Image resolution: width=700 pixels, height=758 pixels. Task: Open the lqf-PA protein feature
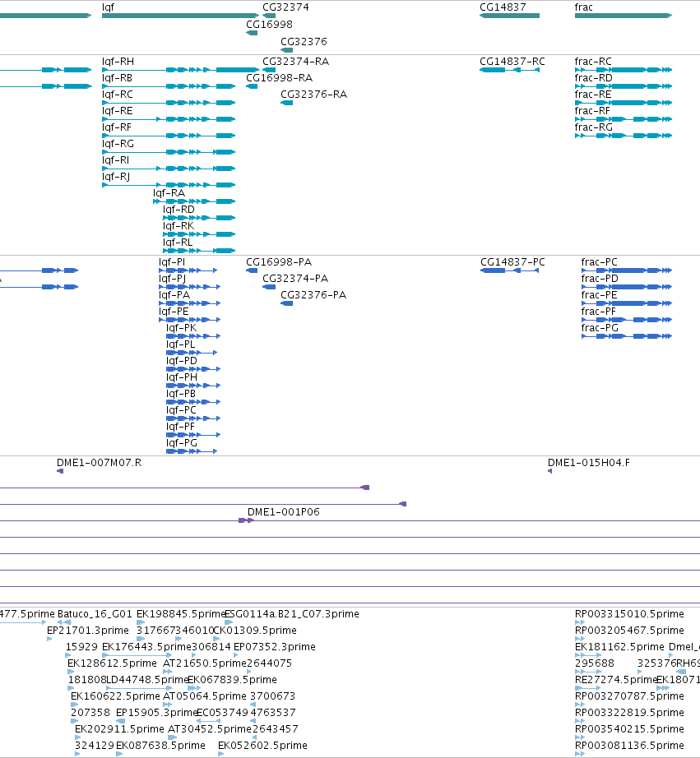pos(174,295)
